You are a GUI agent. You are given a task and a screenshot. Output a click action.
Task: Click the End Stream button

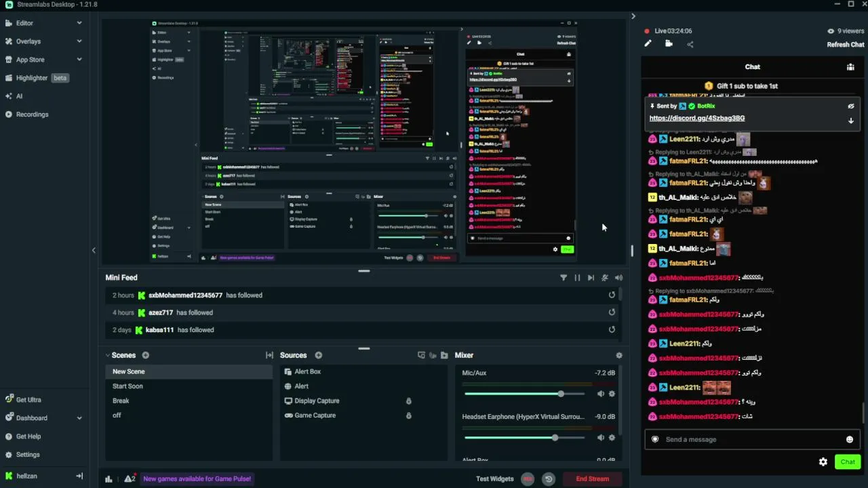tap(593, 479)
